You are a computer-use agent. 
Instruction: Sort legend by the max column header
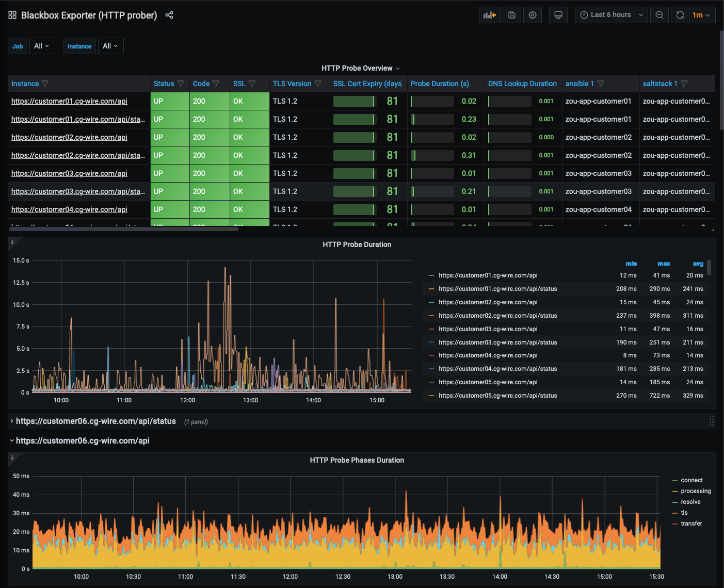pyautogui.click(x=664, y=264)
